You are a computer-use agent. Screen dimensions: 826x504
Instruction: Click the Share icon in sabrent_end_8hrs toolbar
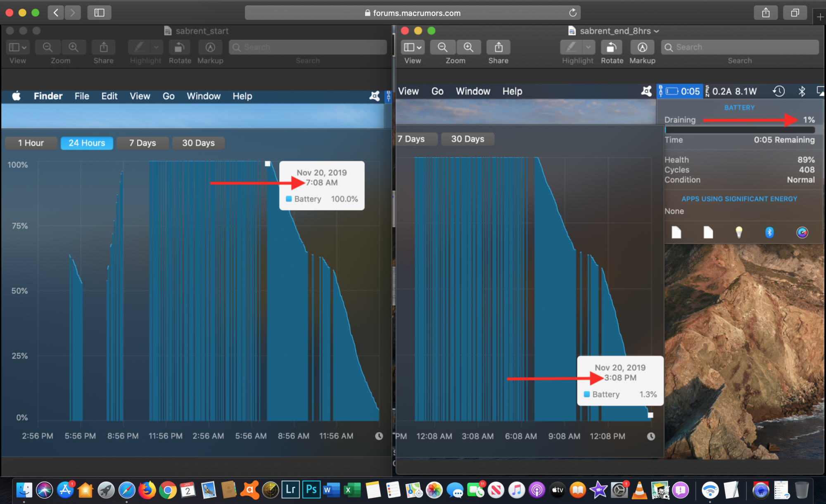(x=498, y=47)
